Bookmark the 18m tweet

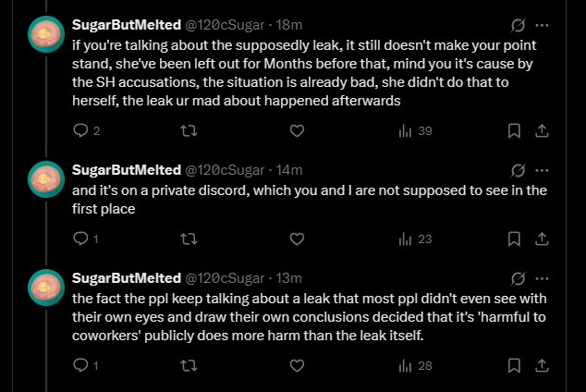[514, 130]
